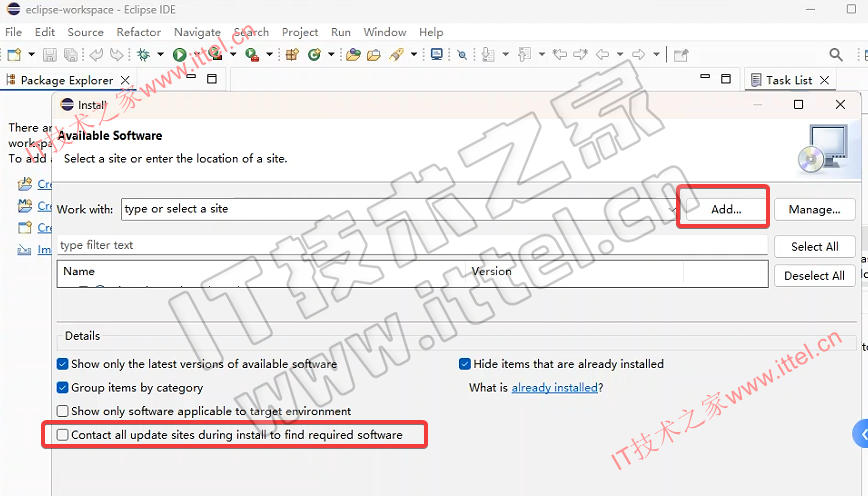Click the Redo arrow toolbar icon
Viewport: 868px width, 496px height.
point(117,54)
